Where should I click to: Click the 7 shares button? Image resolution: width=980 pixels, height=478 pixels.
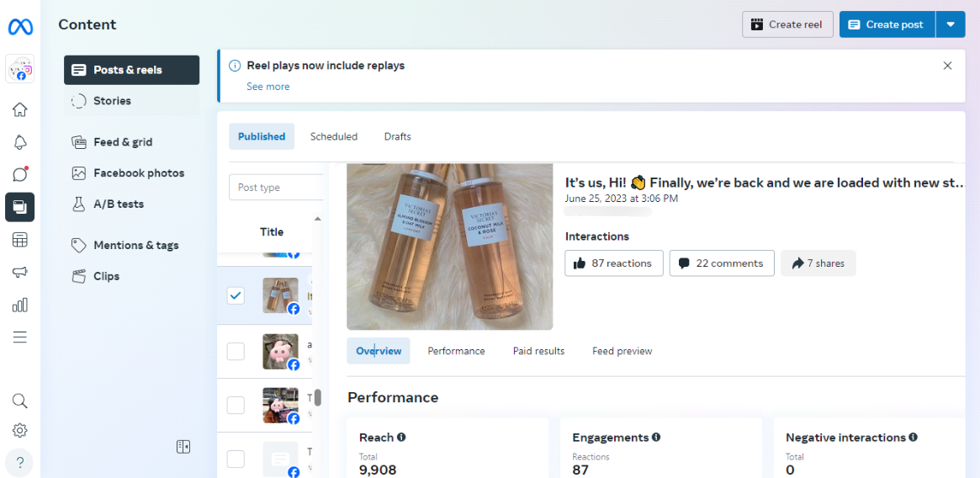click(818, 263)
